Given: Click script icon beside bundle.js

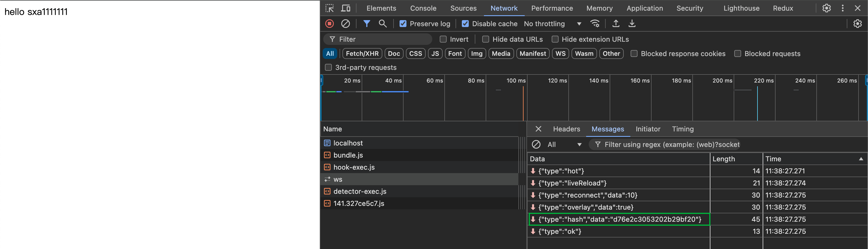Looking at the screenshot, I should [x=327, y=155].
